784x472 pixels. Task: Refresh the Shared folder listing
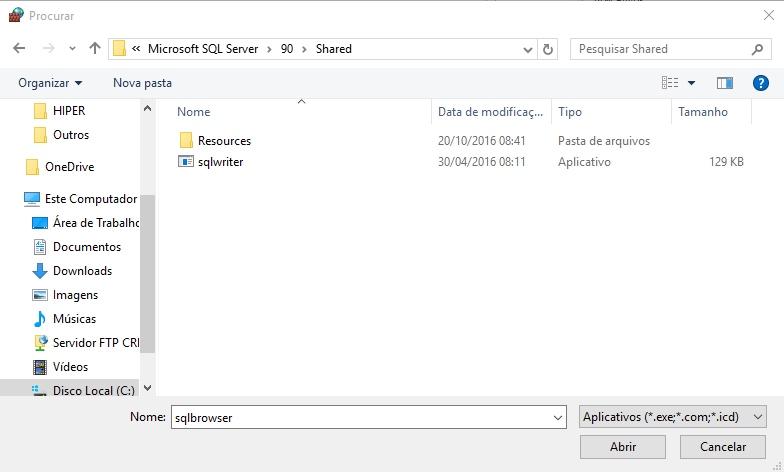click(x=548, y=49)
